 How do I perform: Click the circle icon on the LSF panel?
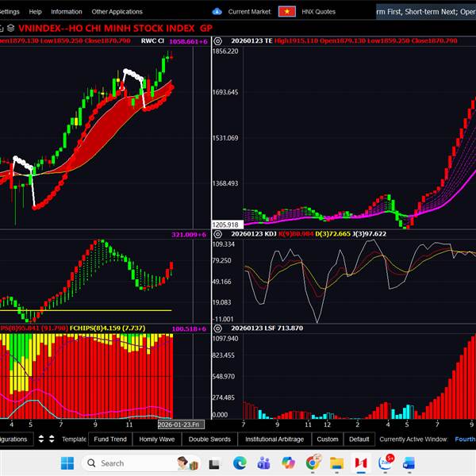217,328
